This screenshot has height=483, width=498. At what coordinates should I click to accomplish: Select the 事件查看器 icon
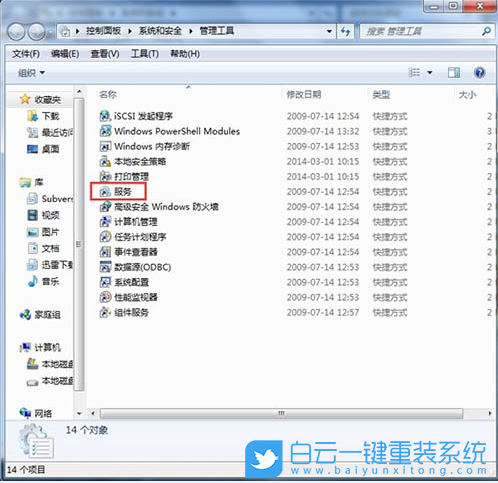click(105, 252)
